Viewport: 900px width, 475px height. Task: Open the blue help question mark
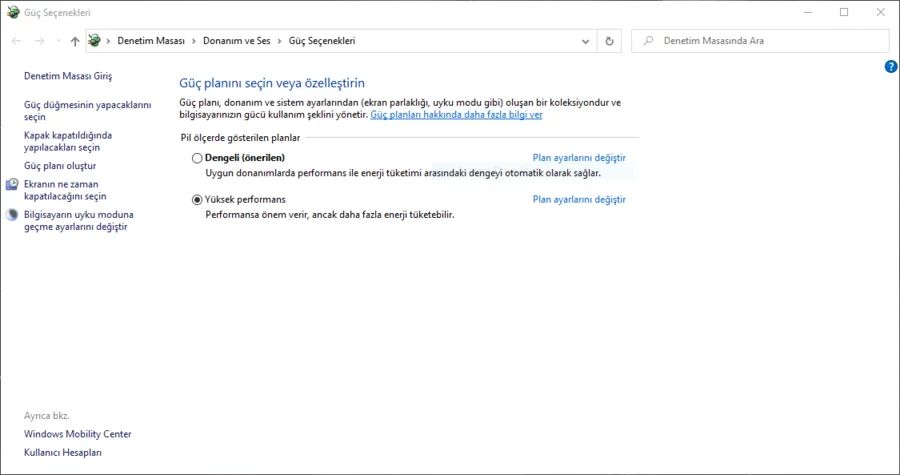pyautogui.click(x=890, y=67)
